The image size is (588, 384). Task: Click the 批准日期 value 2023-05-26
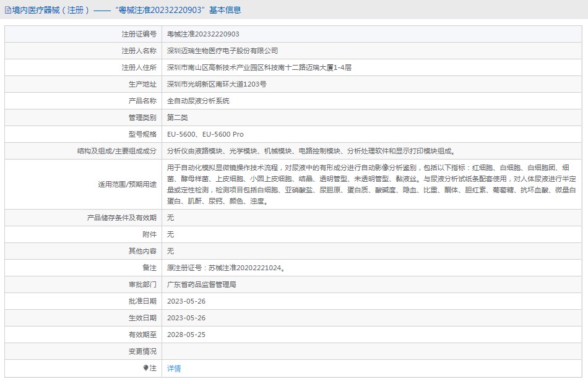(x=186, y=301)
